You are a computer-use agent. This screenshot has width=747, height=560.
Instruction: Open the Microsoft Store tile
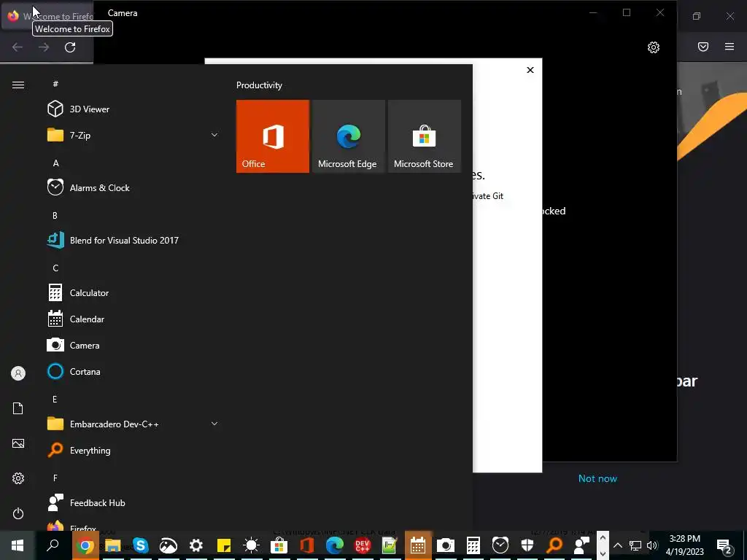click(x=425, y=136)
